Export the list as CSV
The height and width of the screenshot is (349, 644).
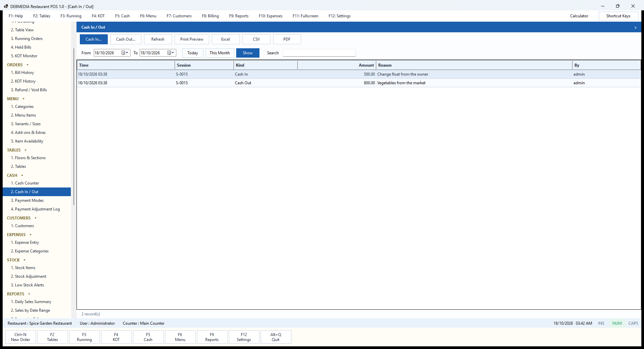[x=256, y=39]
